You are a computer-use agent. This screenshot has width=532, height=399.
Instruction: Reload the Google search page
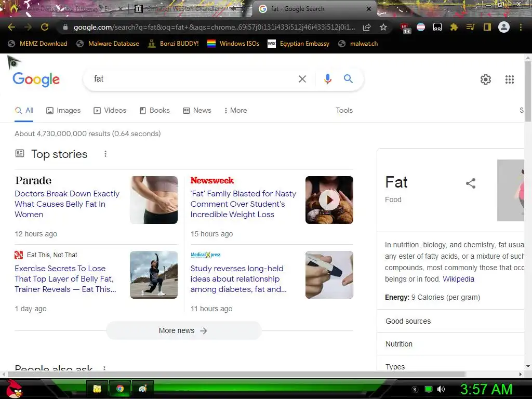pyautogui.click(x=45, y=27)
